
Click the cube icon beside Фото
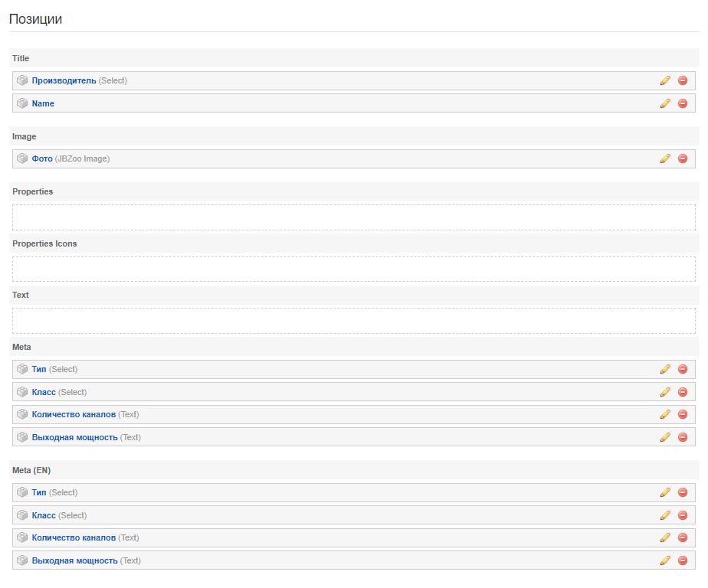point(22,158)
